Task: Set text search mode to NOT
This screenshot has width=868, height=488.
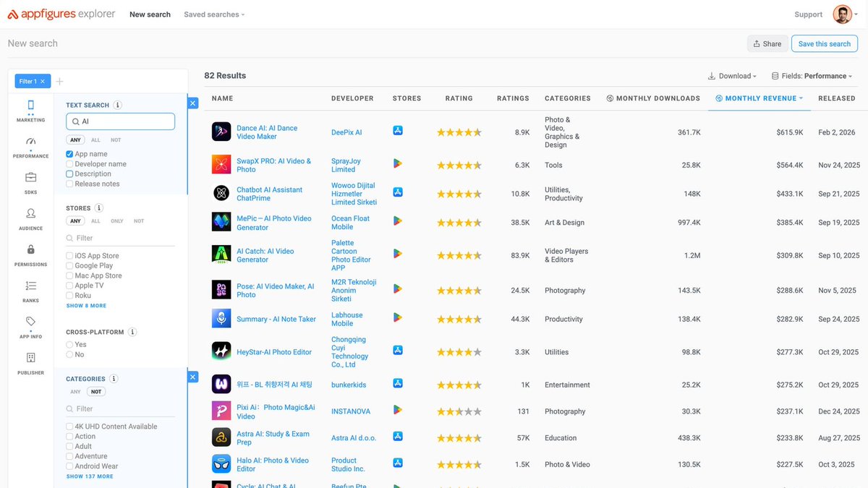Action: [x=116, y=140]
